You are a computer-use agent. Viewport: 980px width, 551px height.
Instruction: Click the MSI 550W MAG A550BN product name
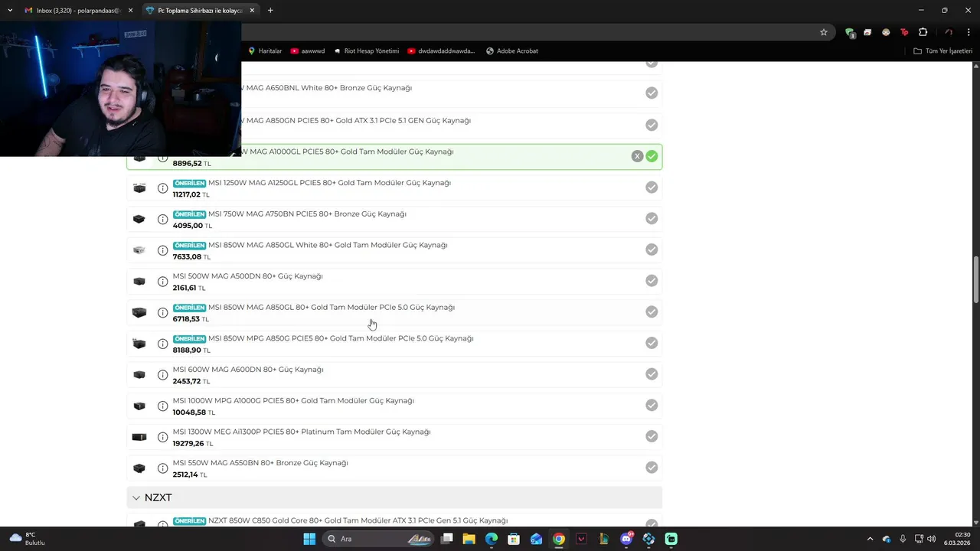point(260,462)
